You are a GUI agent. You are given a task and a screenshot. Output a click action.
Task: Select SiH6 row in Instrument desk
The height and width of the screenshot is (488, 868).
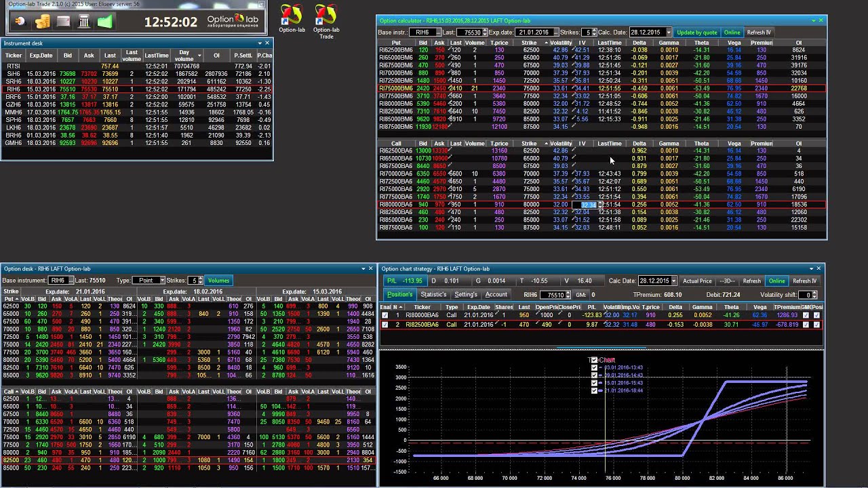point(138,74)
